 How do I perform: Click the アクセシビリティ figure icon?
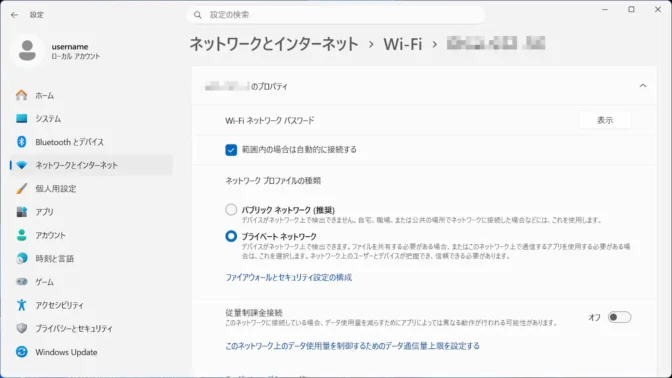point(21,305)
